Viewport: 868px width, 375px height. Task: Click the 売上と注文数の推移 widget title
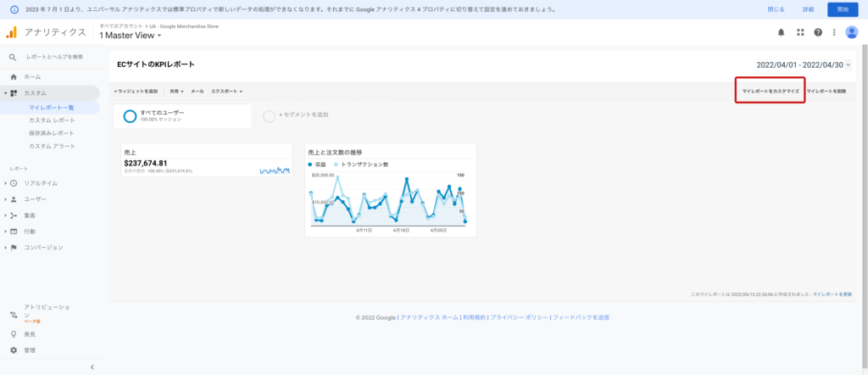pyautogui.click(x=336, y=153)
